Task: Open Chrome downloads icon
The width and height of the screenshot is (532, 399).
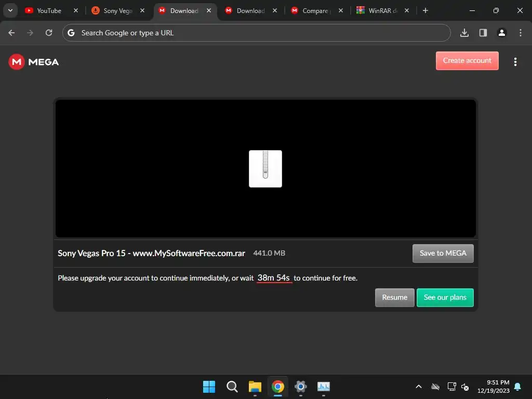Action: click(464, 33)
